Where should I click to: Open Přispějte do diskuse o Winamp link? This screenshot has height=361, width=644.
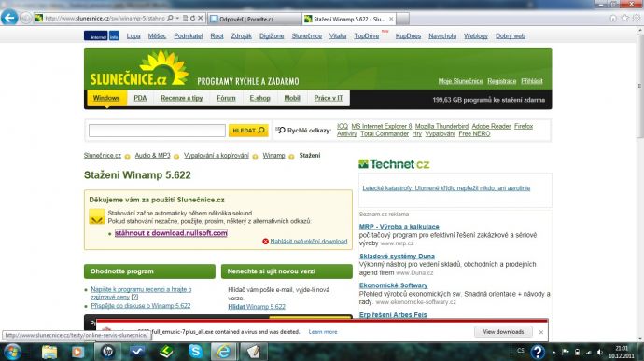coord(140,306)
